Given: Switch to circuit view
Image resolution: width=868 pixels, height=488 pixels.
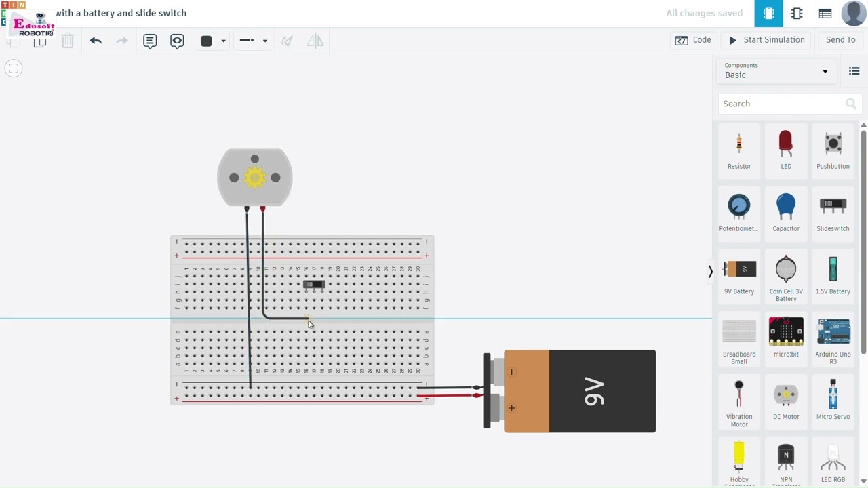Looking at the screenshot, I should [x=769, y=14].
